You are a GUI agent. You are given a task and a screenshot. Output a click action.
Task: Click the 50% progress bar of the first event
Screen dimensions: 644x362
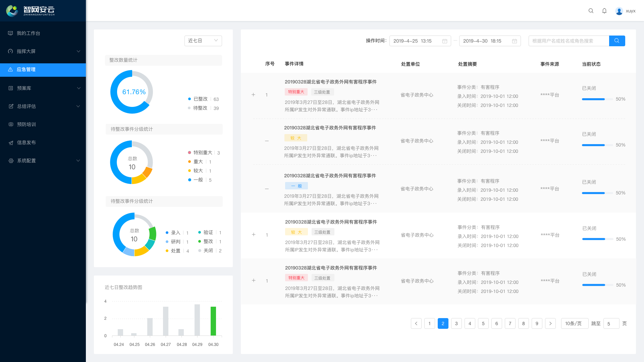tap(597, 99)
